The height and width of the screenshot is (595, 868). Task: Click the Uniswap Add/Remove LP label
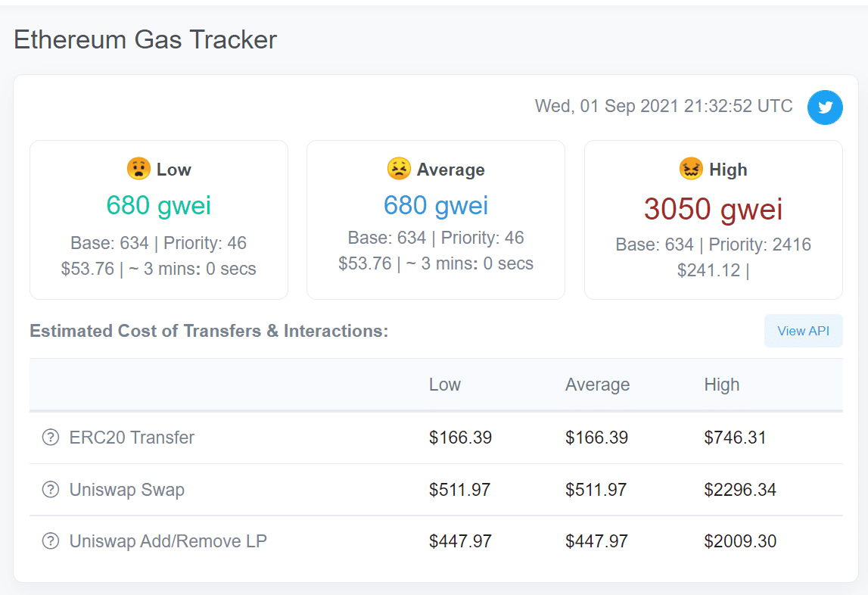coord(168,541)
